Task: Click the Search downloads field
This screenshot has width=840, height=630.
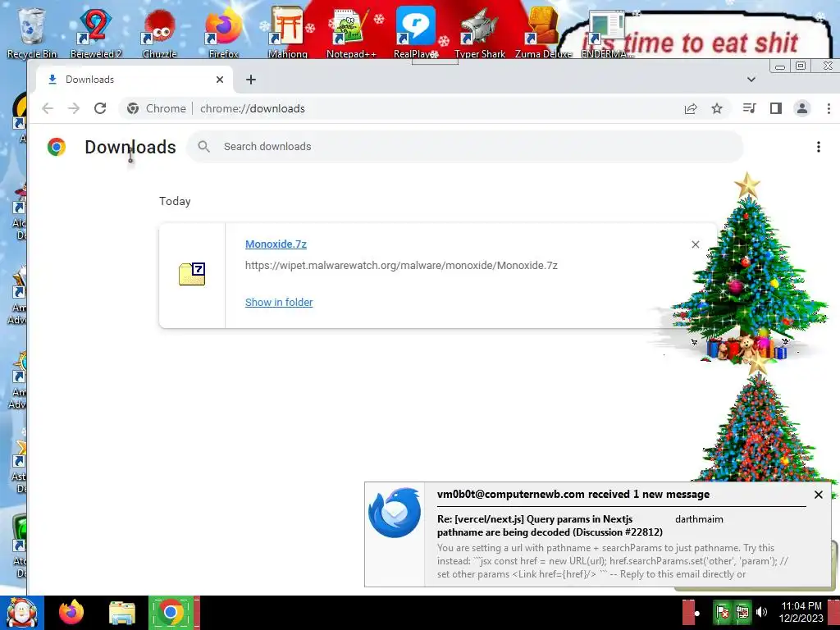Action: click(x=465, y=147)
